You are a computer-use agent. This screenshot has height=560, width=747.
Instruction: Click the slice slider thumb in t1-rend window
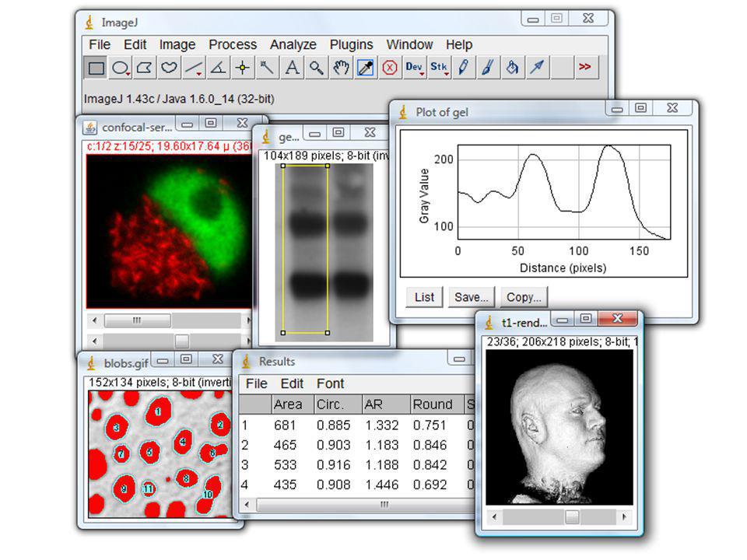point(572,516)
